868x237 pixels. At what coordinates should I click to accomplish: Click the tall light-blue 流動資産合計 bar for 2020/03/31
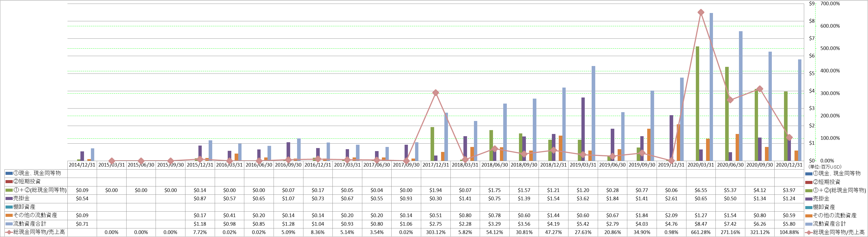click(x=711, y=87)
